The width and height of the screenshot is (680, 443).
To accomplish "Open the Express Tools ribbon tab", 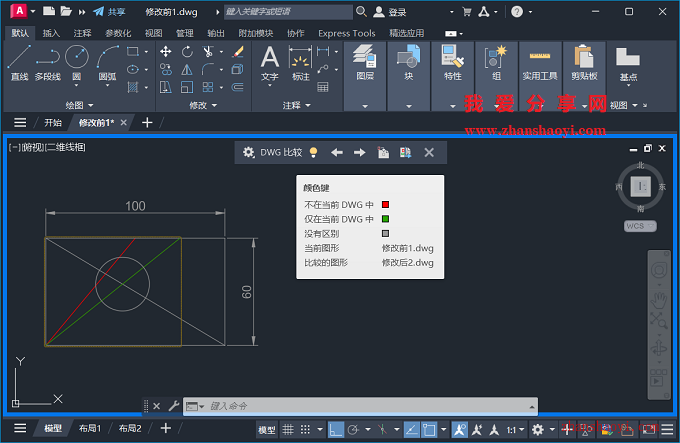I will coord(347,33).
